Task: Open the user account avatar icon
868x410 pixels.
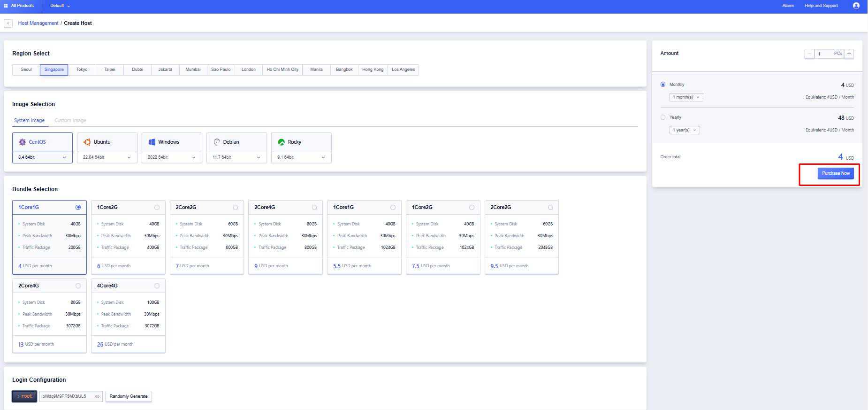Action: click(856, 6)
